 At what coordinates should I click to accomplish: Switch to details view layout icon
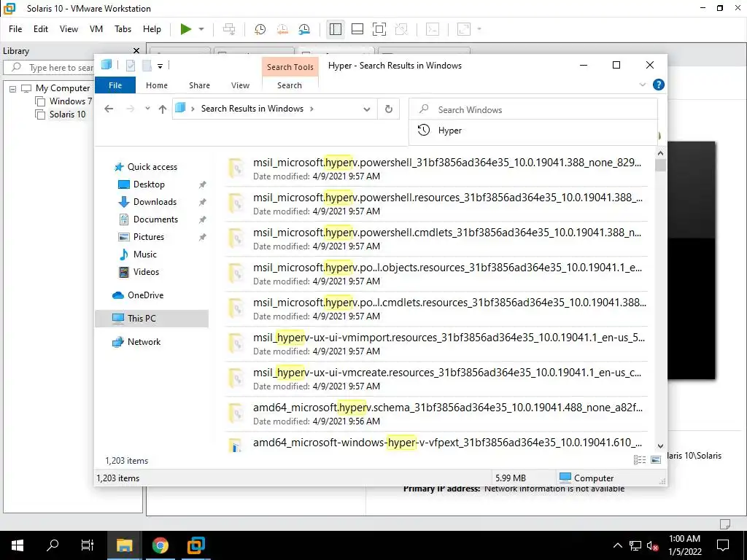[x=639, y=459]
